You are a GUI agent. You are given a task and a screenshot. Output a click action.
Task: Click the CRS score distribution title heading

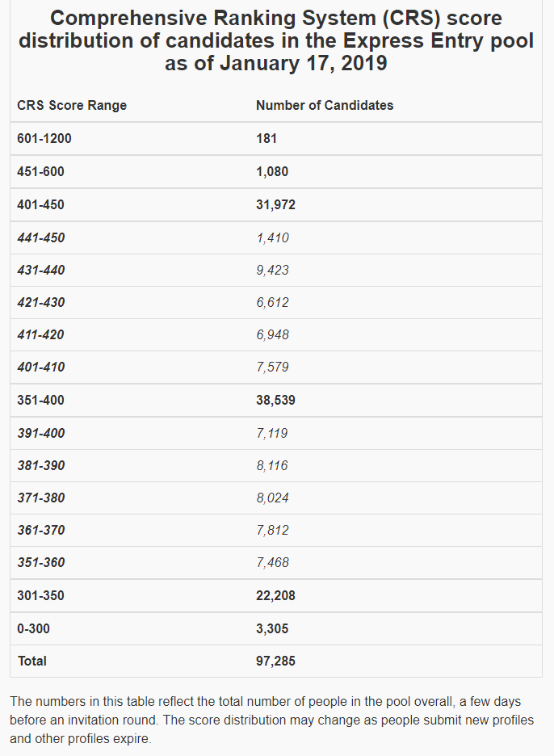(276, 41)
